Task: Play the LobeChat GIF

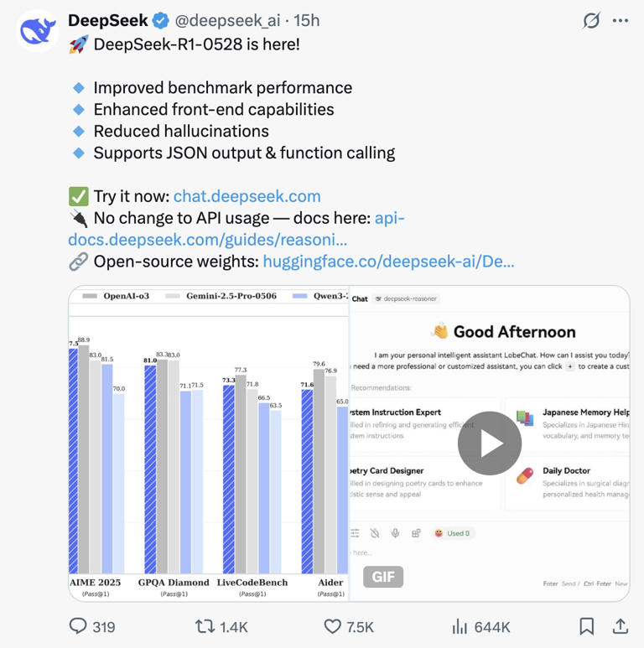Action: [490, 443]
